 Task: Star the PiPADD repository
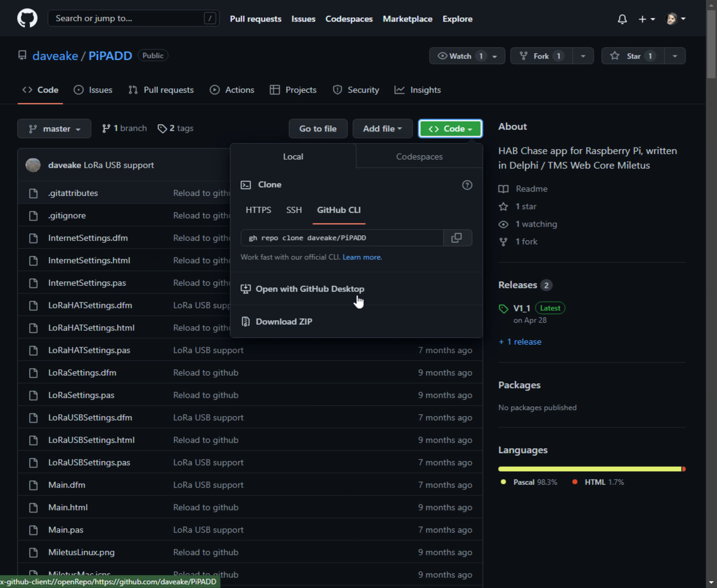633,56
